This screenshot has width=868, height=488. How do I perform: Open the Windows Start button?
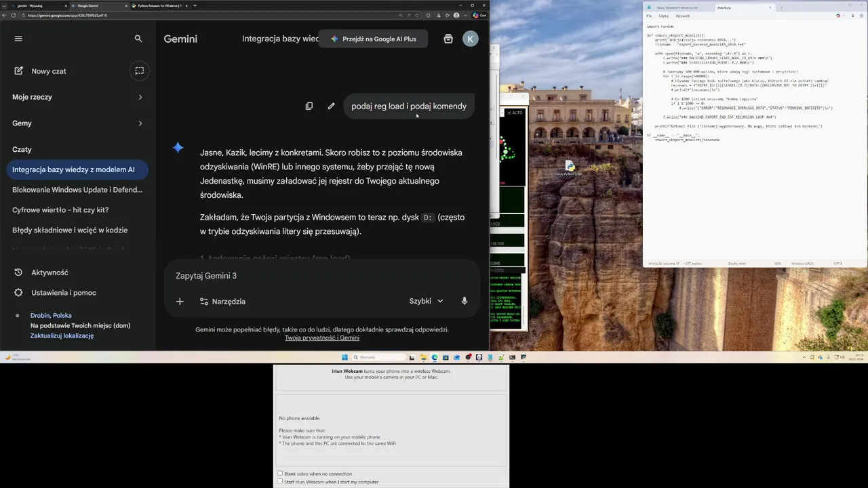pyautogui.click(x=344, y=357)
